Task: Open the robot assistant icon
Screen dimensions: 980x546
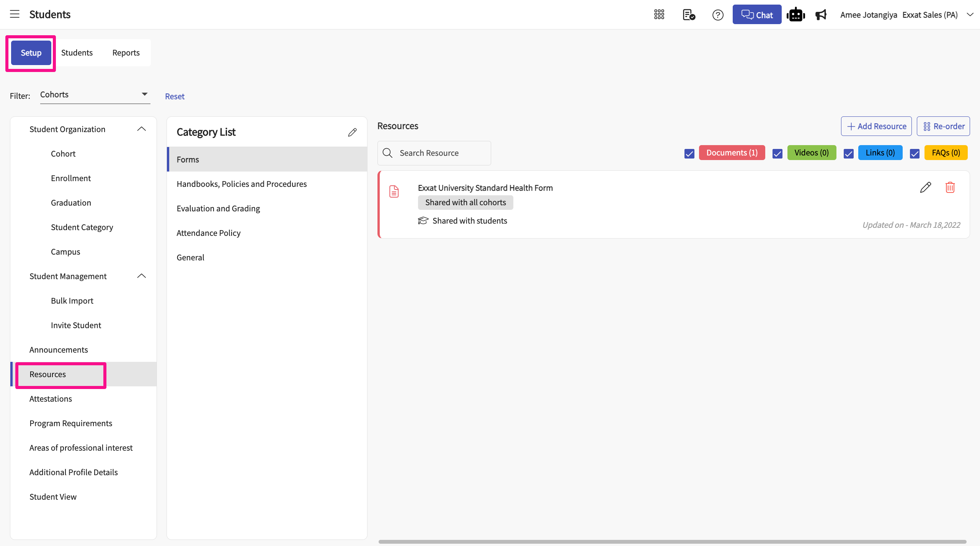Action: [795, 15]
